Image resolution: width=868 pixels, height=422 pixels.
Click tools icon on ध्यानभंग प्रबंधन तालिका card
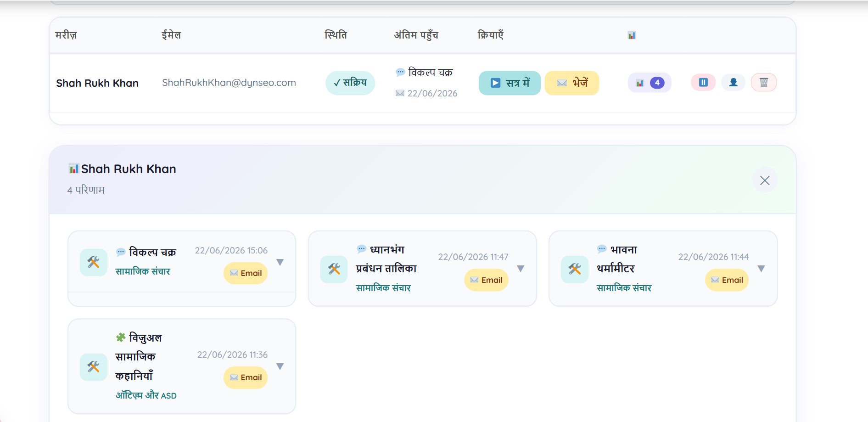click(334, 269)
